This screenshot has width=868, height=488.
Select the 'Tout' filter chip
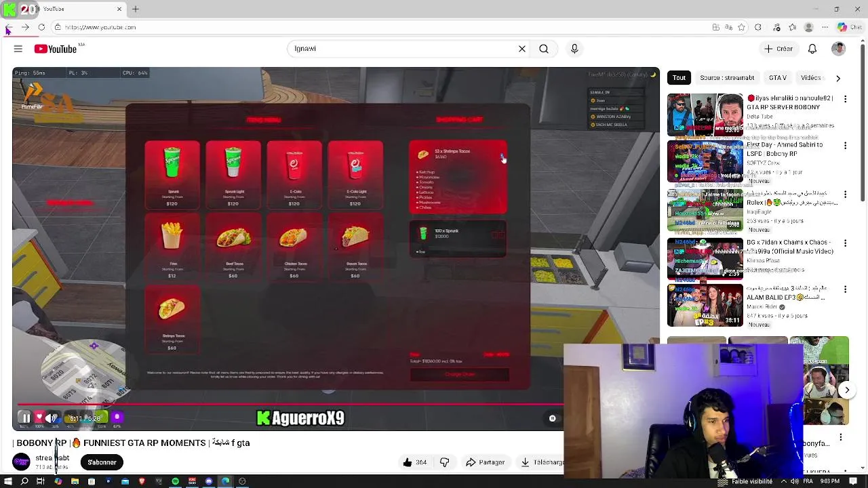(679, 78)
